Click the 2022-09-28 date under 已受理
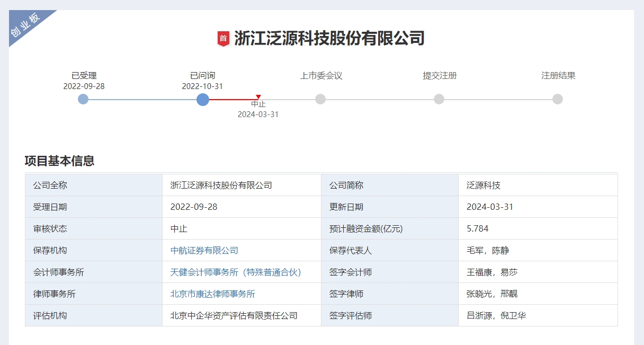Viewport: 644px width, 345px height. [x=84, y=86]
